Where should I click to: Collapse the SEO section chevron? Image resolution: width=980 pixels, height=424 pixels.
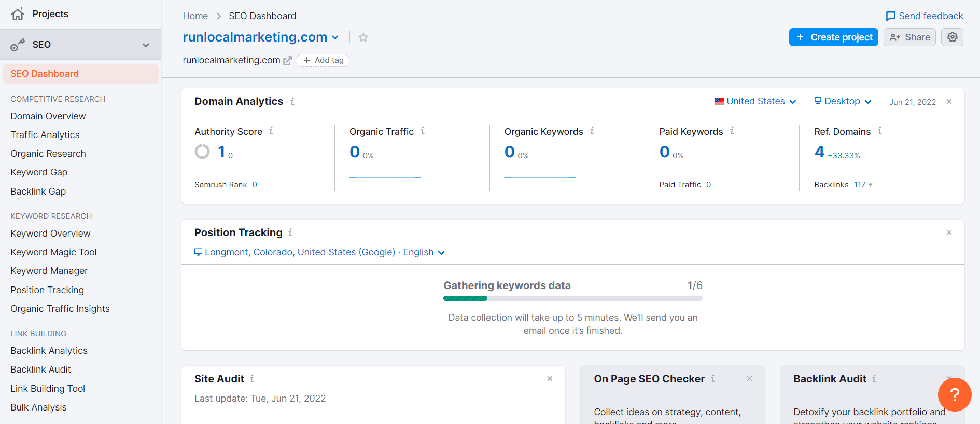(146, 45)
